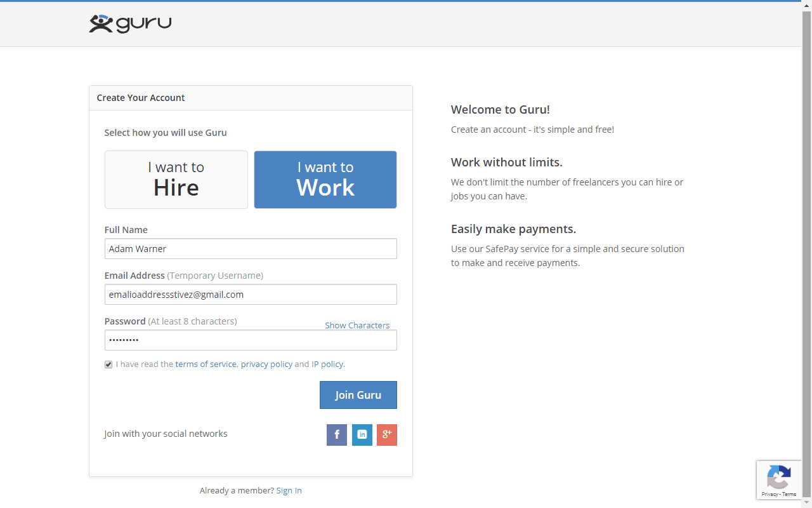Viewport: 812px width, 508px height.
Task: Click the Guru logo in the header
Action: click(x=130, y=23)
